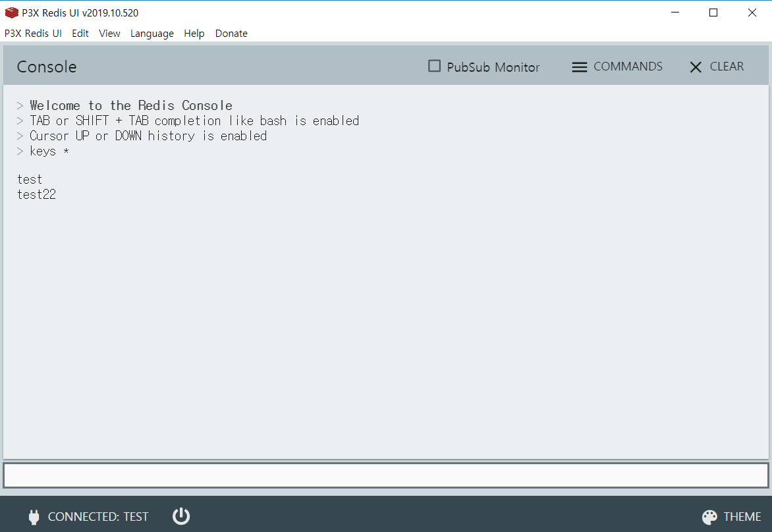Open the Language menu
Viewport: 772px width, 532px height.
pos(152,34)
